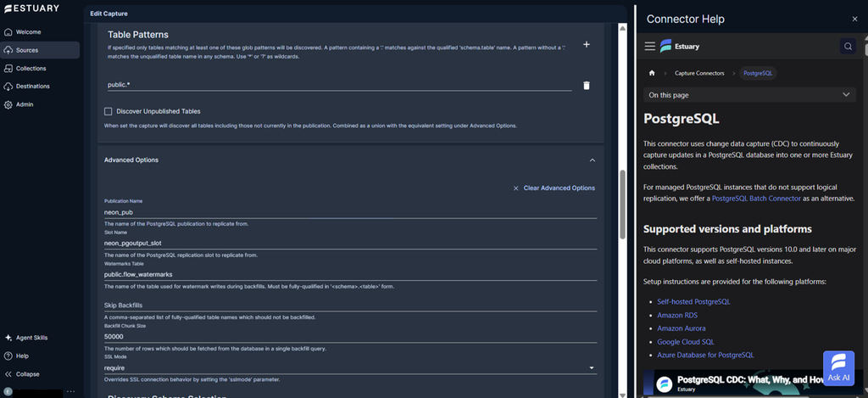Click the Agent Skills sparkle icon
Viewport: 868px width, 398px height.
pyautogui.click(x=8, y=338)
